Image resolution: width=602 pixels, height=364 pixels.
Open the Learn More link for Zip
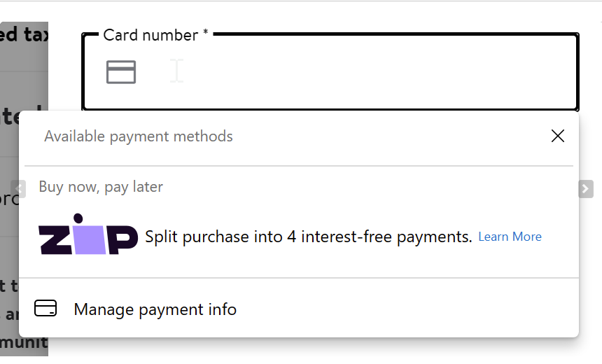(x=510, y=237)
